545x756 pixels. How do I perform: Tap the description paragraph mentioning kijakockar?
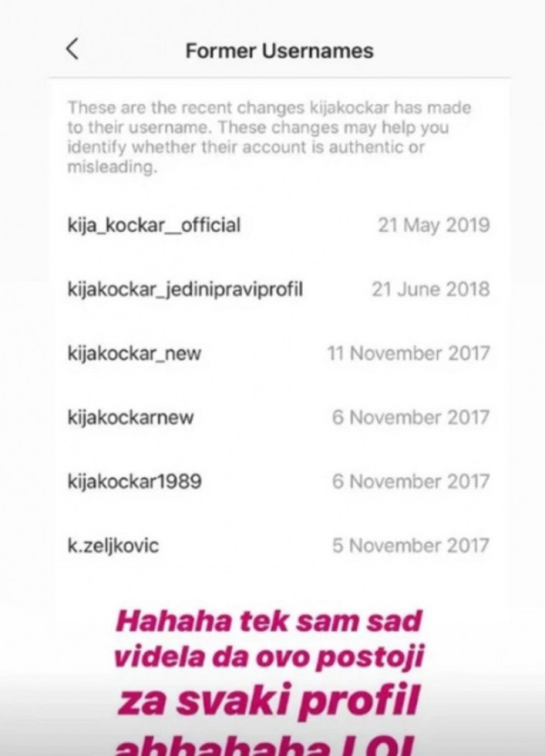point(269,138)
